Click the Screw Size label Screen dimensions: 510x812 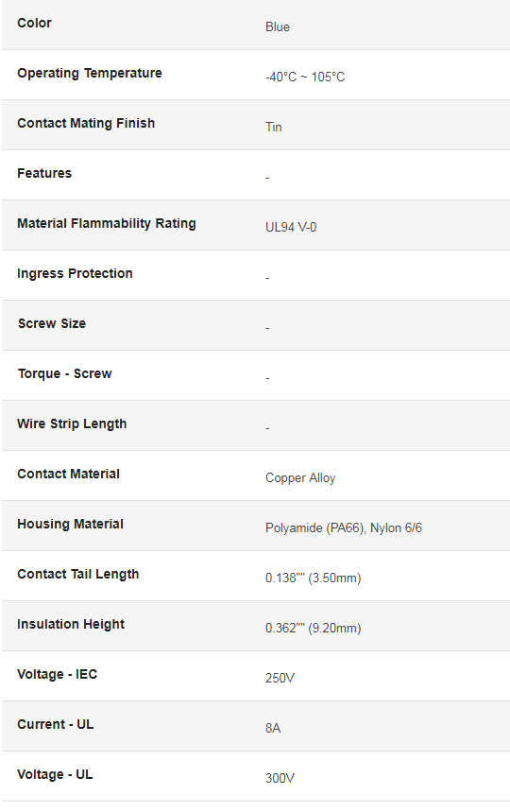(x=52, y=323)
